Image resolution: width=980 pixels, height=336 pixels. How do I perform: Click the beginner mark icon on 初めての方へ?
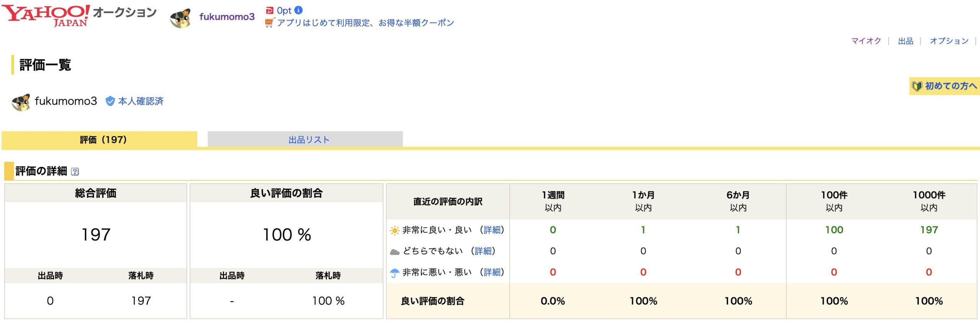coord(917,86)
